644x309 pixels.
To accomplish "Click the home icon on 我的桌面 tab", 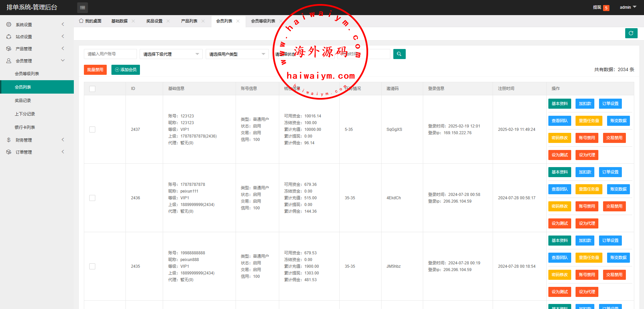I will point(81,21).
